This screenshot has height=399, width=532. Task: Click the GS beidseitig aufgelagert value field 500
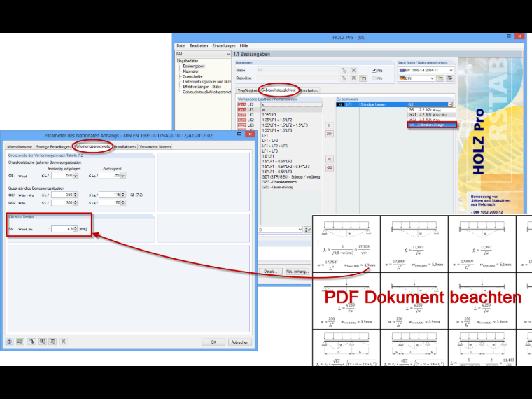(62, 176)
